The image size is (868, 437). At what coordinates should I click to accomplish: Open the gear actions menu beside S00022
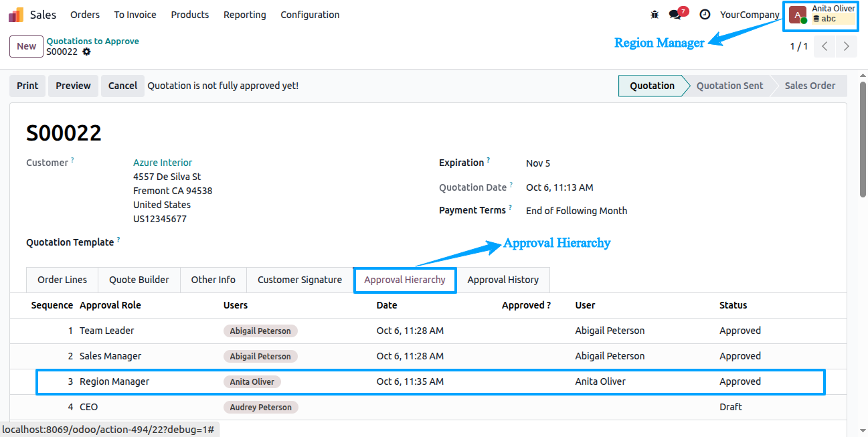tap(86, 52)
